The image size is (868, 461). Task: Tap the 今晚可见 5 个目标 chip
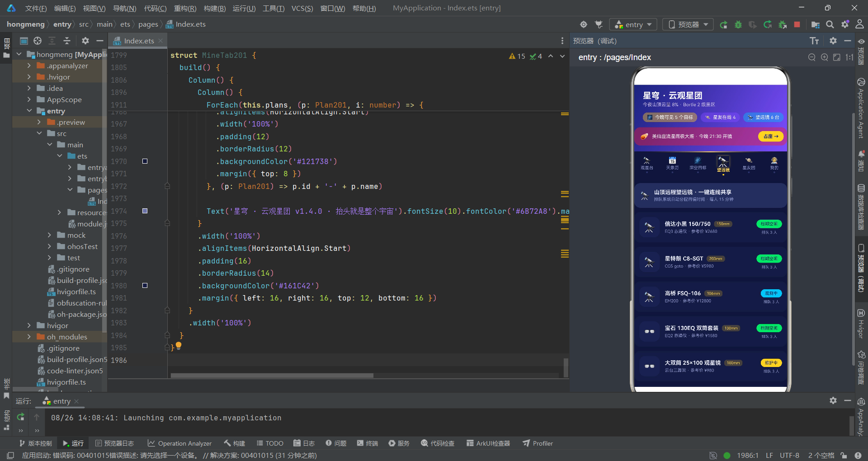(x=670, y=117)
